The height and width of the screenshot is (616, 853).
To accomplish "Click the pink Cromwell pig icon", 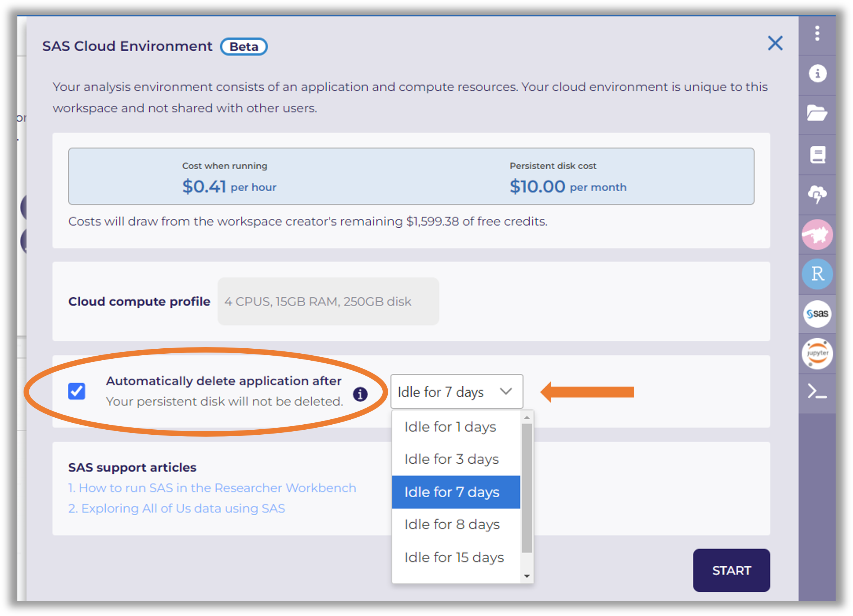I will click(x=817, y=234).
